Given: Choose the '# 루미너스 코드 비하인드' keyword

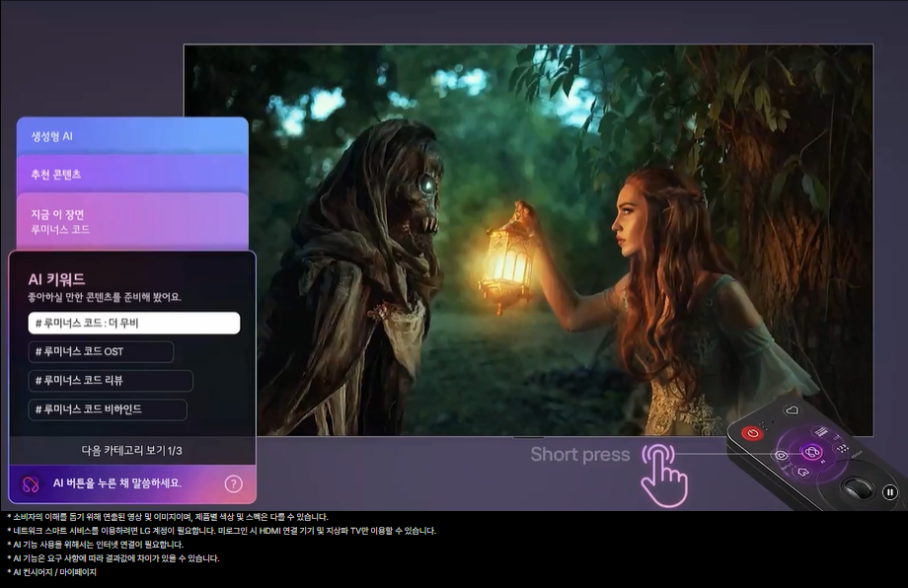Looking at the screenshot, I should (108, 409).
